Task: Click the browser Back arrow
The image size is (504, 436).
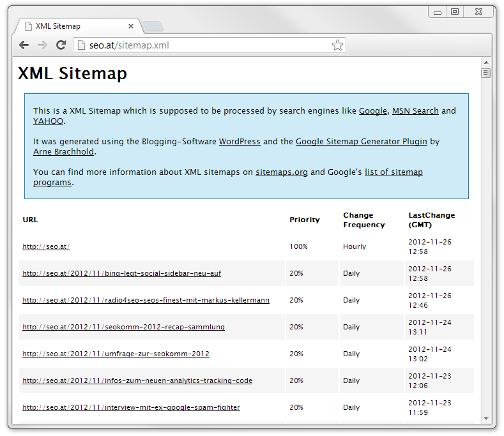Action: point(24,45)
